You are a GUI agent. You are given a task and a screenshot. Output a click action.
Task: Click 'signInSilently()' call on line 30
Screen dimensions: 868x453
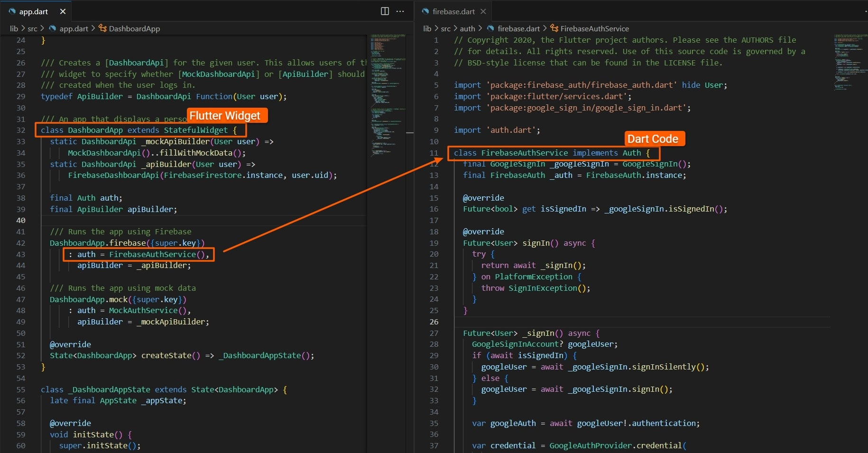(668, 367)
